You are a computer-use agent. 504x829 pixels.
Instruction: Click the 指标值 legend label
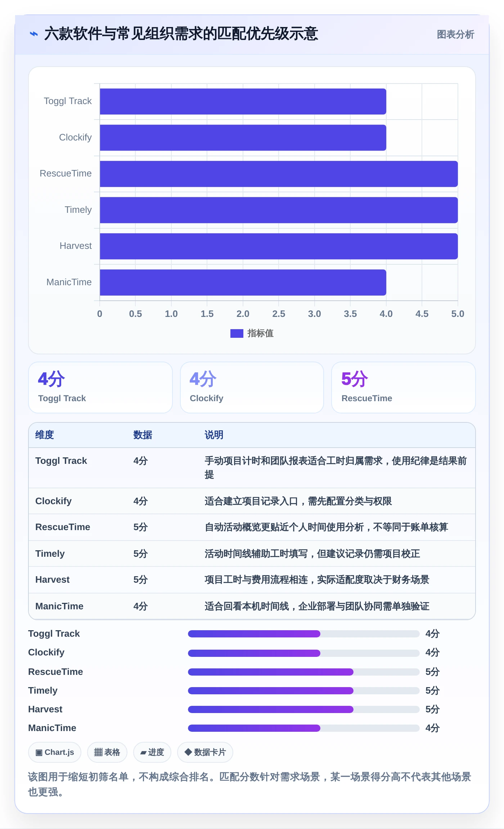point(261,333)
